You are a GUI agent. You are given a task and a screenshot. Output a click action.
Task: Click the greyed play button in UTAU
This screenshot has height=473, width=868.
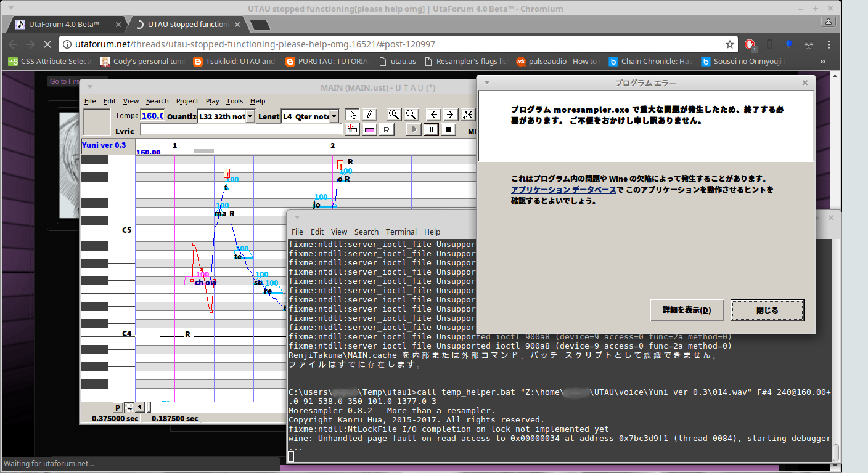414,129
